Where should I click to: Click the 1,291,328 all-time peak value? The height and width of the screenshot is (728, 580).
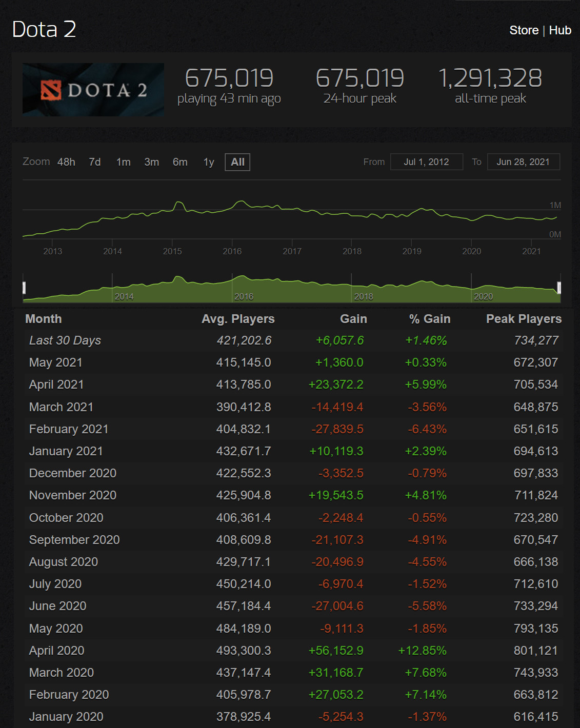click(x=490, y=78)
